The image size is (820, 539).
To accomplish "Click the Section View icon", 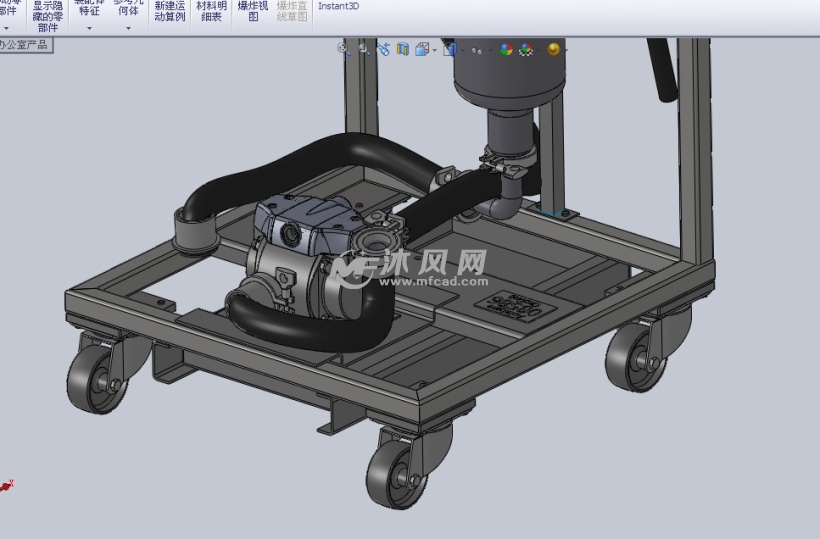I will point(402,49).
